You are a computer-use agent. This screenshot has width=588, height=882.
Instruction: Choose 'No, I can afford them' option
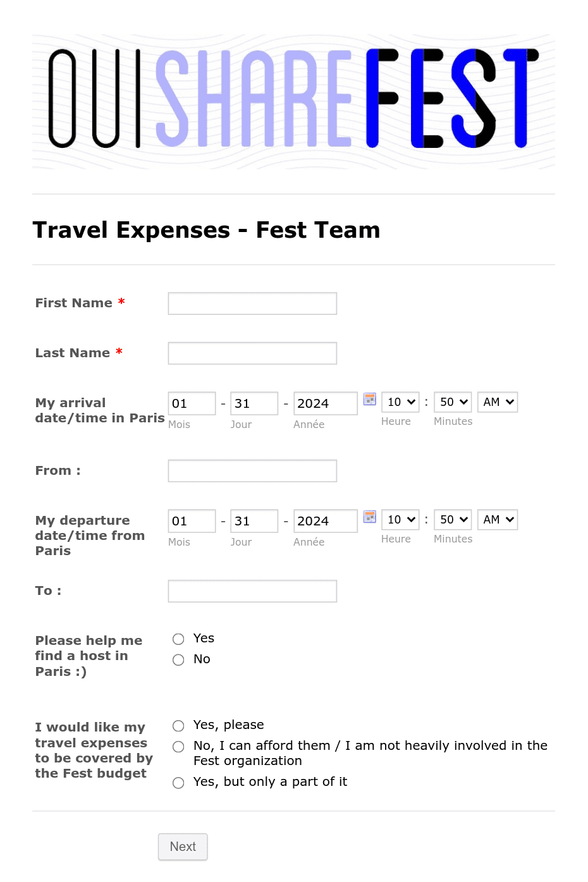[178, 747]
